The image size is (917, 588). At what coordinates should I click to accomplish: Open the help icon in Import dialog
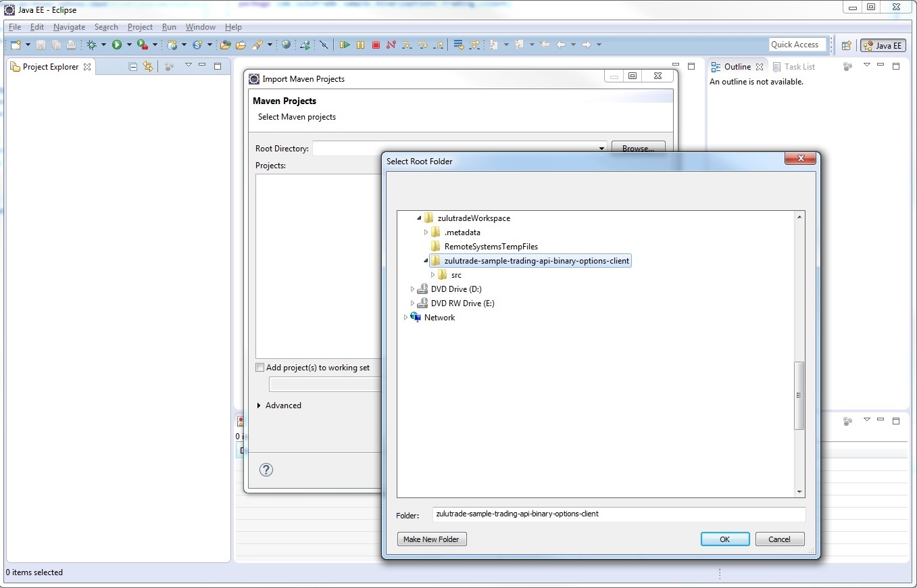266,470
